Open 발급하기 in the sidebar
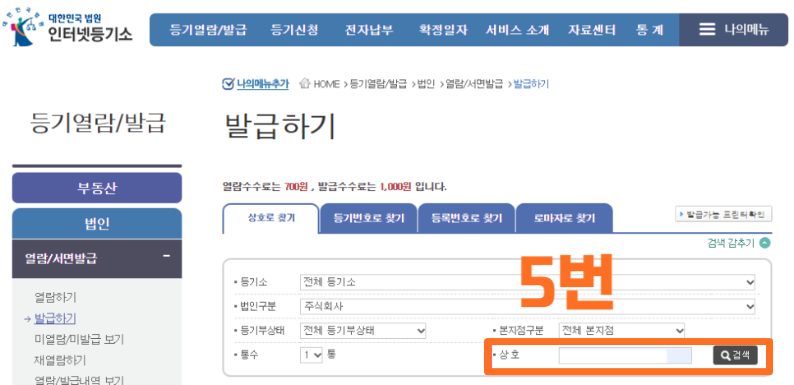This screenshot has height=385, width=794. click(55, 318)
